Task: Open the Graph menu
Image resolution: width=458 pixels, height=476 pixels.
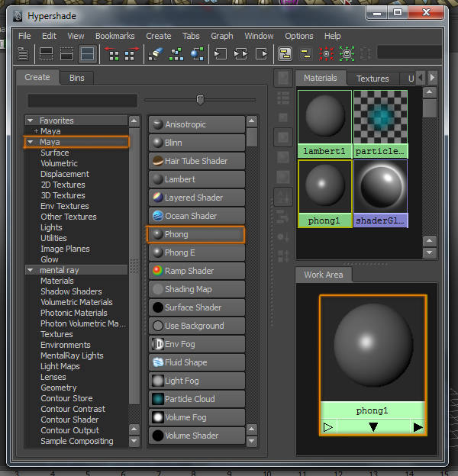Action: click(x=222, y=36)
